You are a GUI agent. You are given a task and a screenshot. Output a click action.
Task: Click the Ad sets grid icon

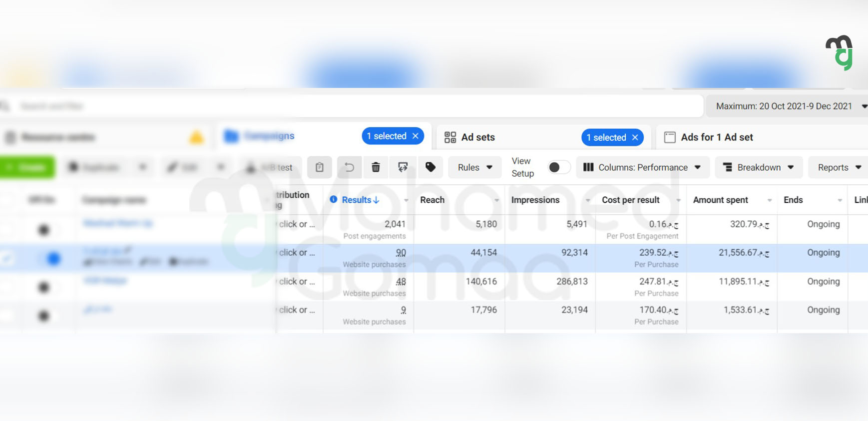(x=450, y=137)
